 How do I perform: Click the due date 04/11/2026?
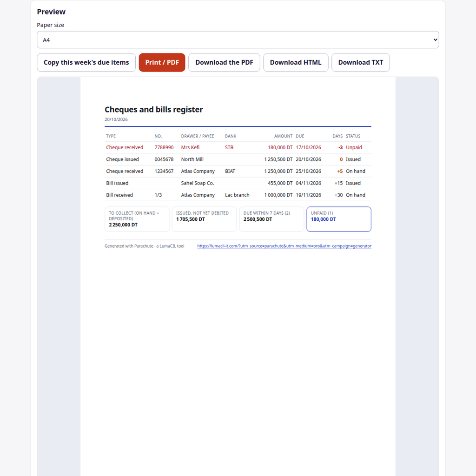(x=309, y=183)
